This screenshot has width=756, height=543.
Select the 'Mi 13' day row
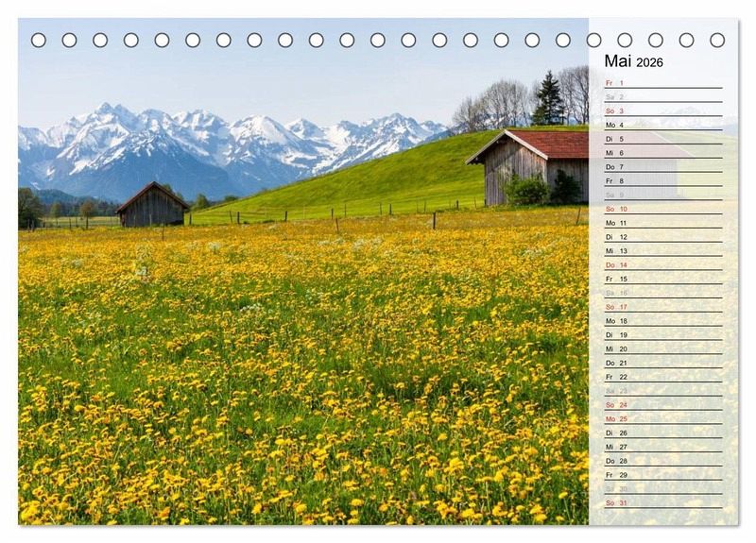pyautogui.click(x=663, y=250)
